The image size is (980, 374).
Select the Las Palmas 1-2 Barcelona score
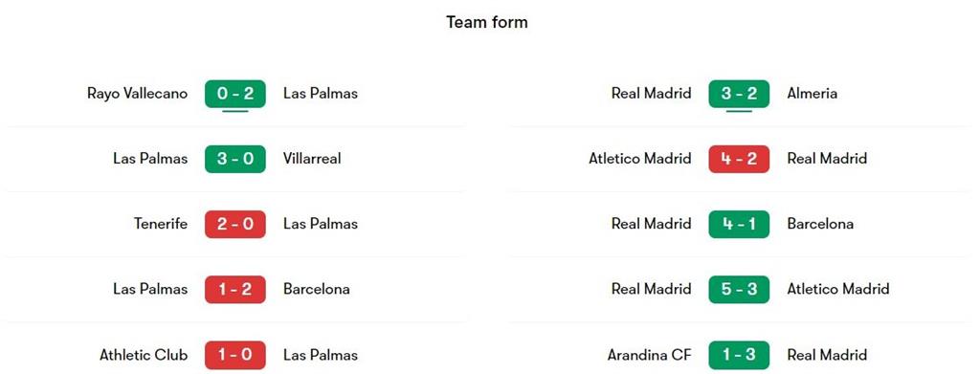point(235,289)
